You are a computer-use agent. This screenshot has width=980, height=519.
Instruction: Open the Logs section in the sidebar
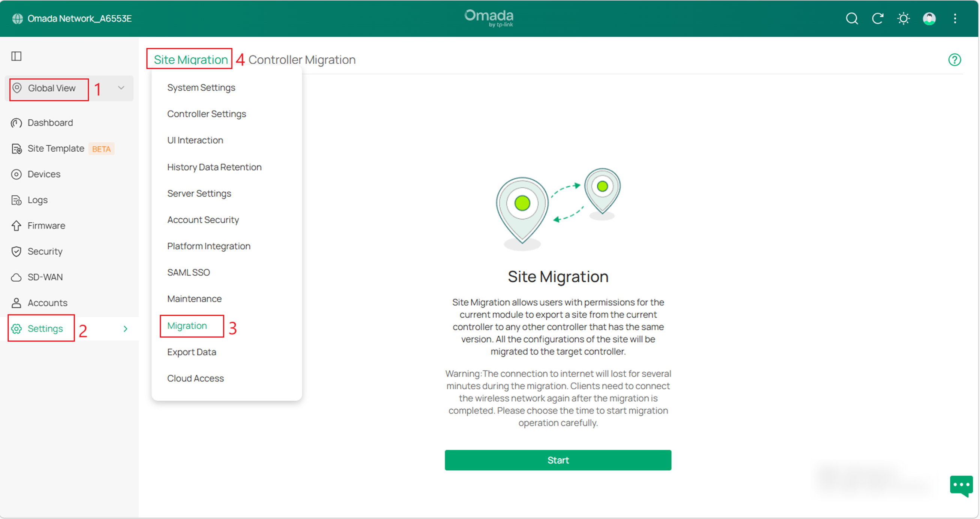point(37,200)
